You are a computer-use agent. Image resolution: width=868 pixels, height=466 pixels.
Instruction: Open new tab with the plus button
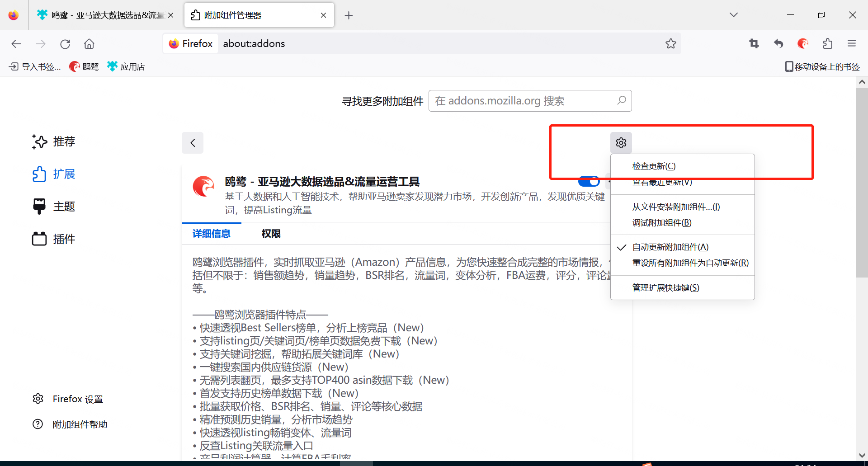(349, 15)
